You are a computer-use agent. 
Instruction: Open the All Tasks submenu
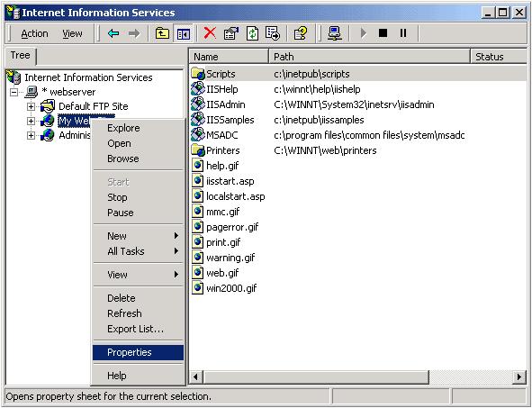139,251
